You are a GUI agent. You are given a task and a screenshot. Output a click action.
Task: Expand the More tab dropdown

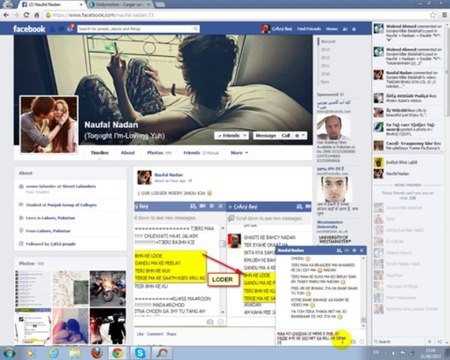[x=239, y=153]
